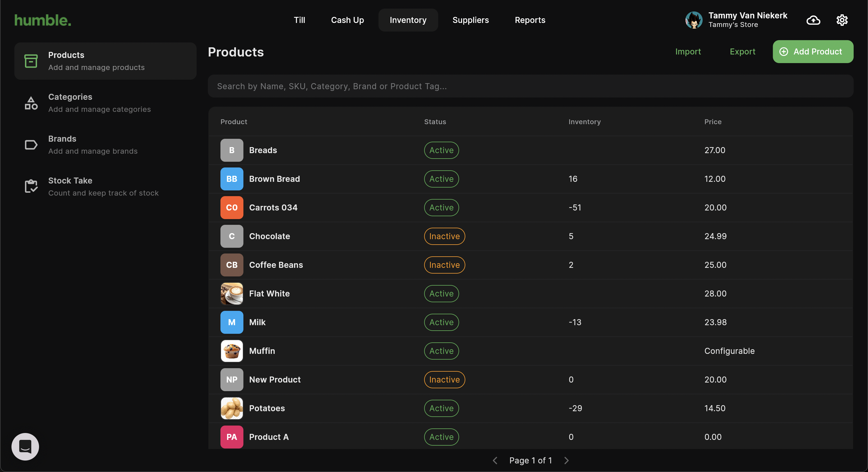
Task: Click the 14.50 price for Potatoes
Action: tap(715, 408)
